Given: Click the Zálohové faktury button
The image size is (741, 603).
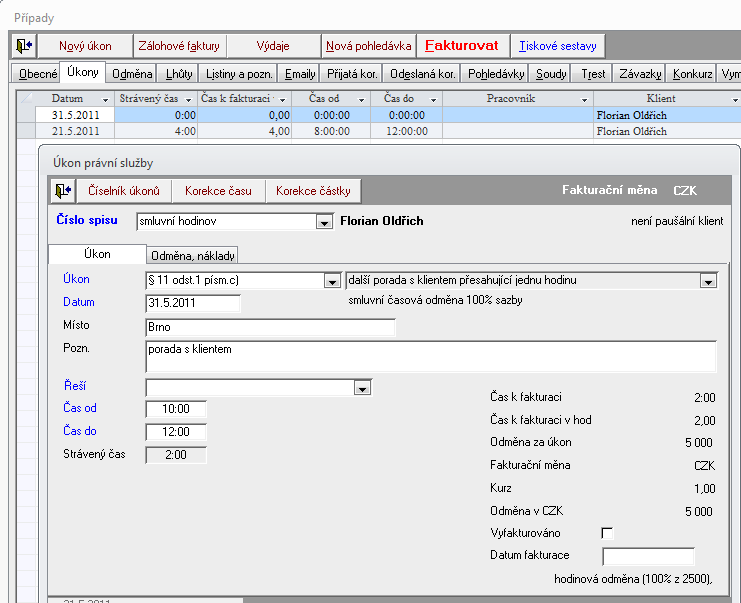Looking at the screenshot, I should 179,46.
